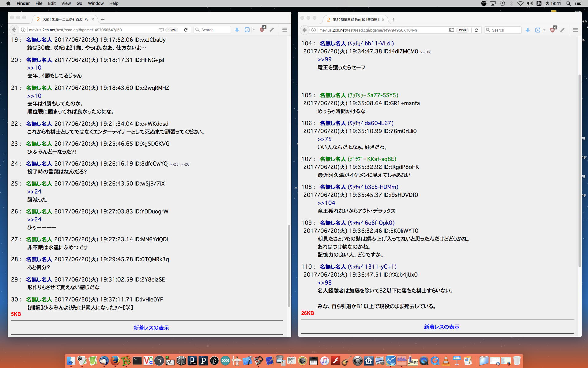Open a new tab in left browser window
The width and height of the screenshot is (588, 368).
(103, 20)
